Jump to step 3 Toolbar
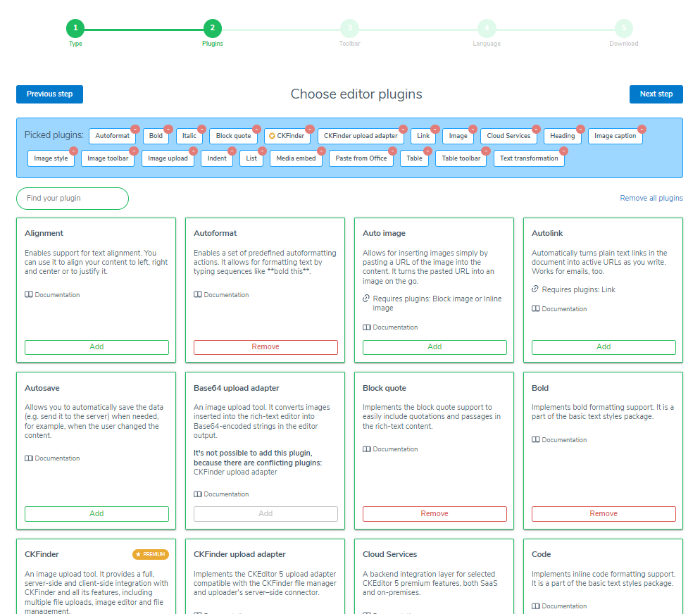This screenshot has height=614, width=700. 349,28
